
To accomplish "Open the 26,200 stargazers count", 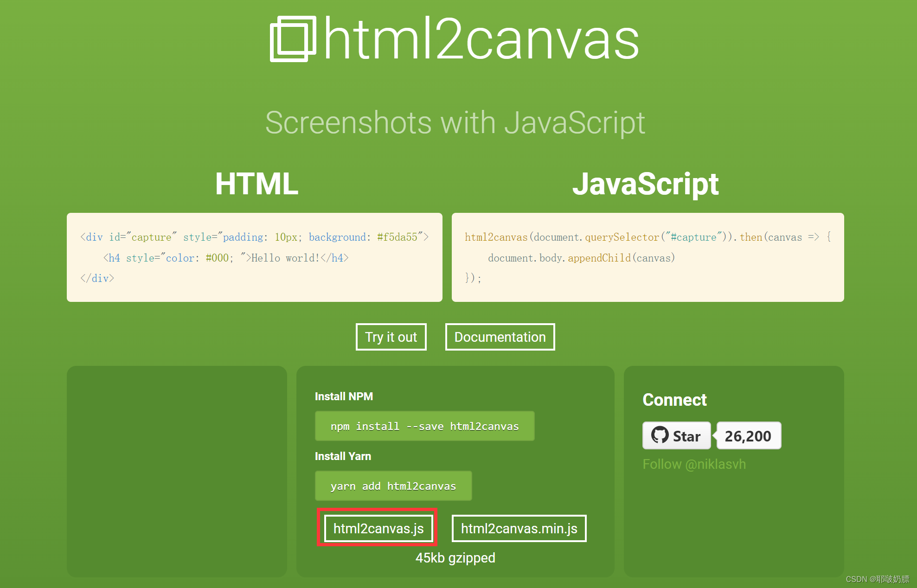I will point(749,435).
